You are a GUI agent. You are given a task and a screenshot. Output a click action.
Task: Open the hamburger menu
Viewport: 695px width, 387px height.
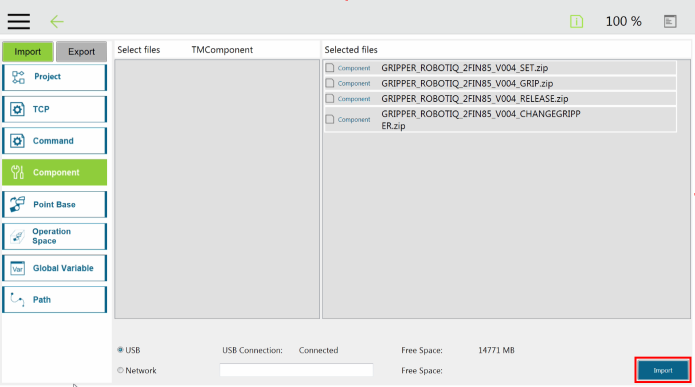click(19, 21)
